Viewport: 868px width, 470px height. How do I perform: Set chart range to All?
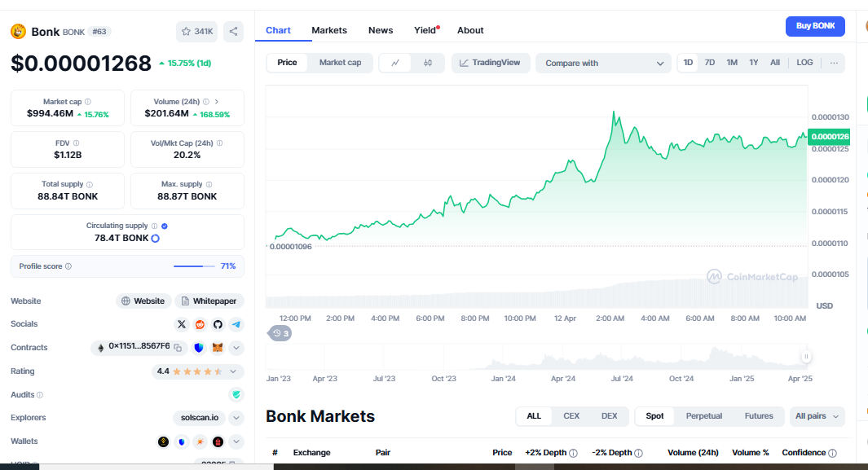point(775,63)
